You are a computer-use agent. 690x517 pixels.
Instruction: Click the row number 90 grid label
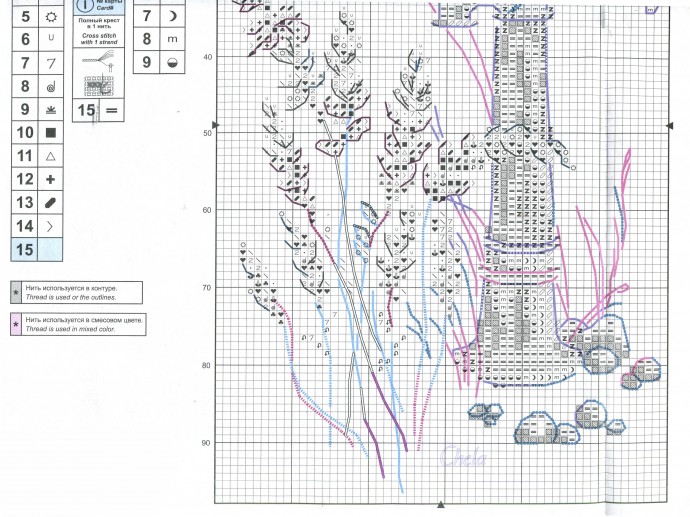tap(207, 443)
